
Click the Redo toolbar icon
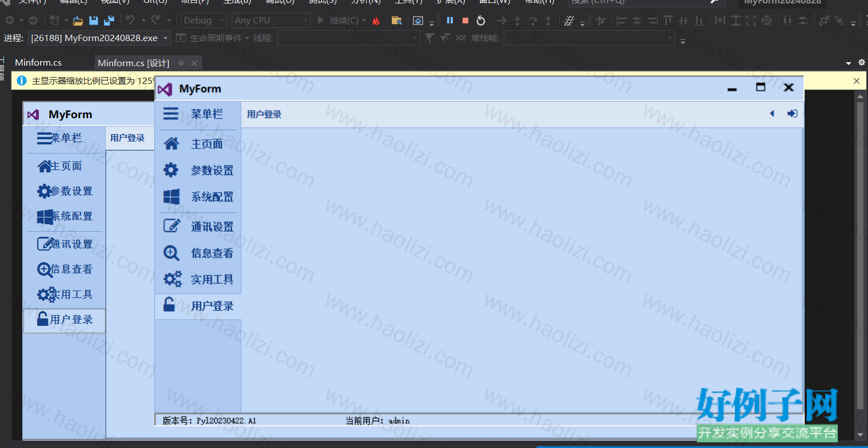point(155,21)
